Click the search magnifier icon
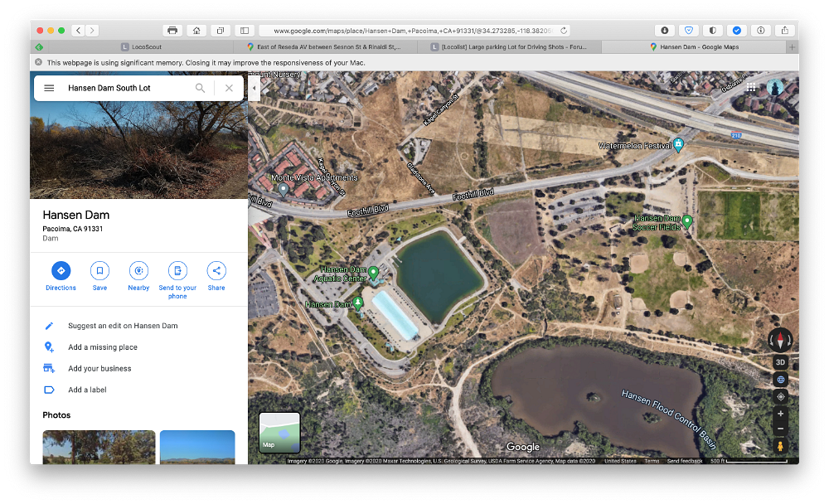This screenshot has width=829, height=504. (200, 88)
